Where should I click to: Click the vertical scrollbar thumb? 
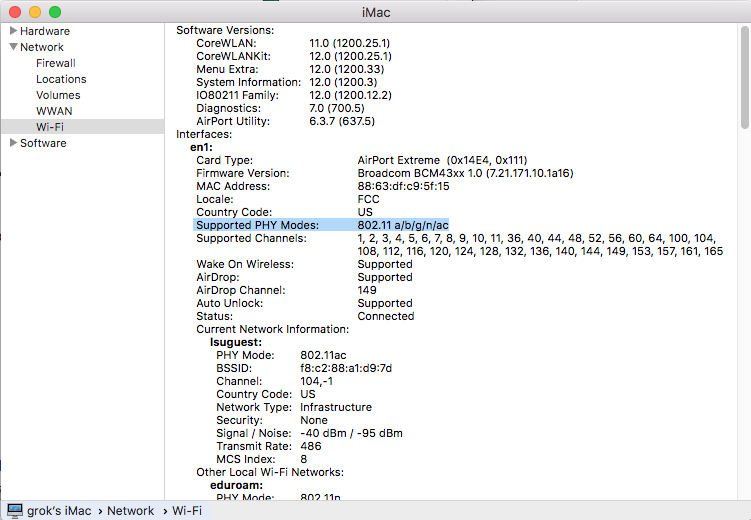[744, 78]
